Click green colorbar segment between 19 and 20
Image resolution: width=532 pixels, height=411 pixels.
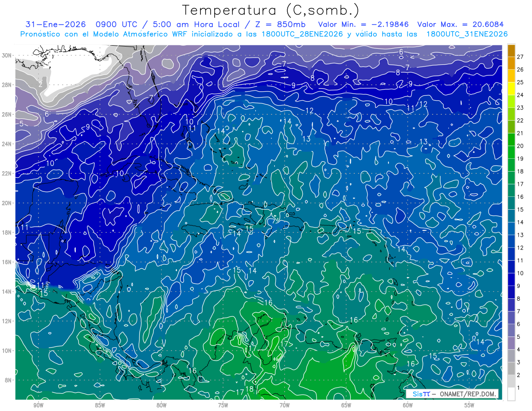click(x=511, y=152)
